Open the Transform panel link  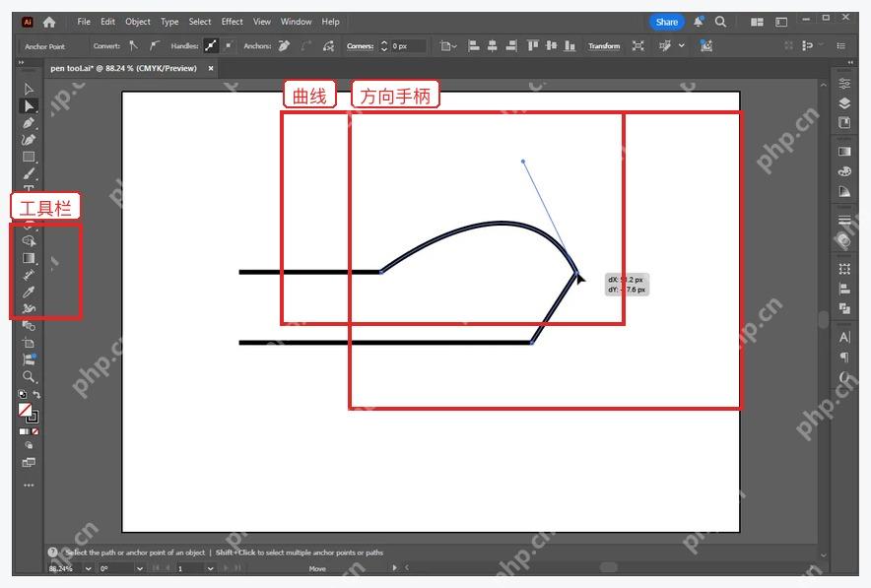(604, 46)
